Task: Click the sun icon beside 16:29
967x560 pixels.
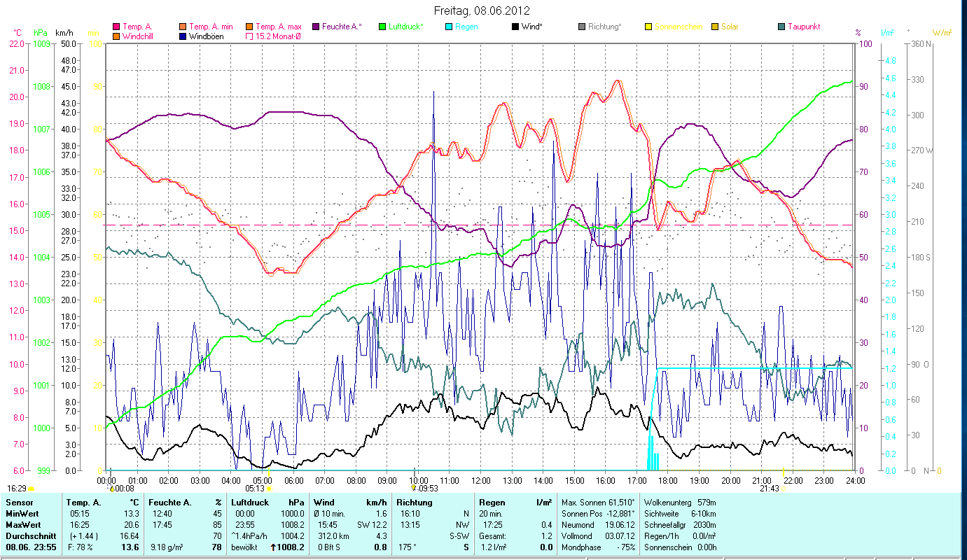Action: pos(31,489)
